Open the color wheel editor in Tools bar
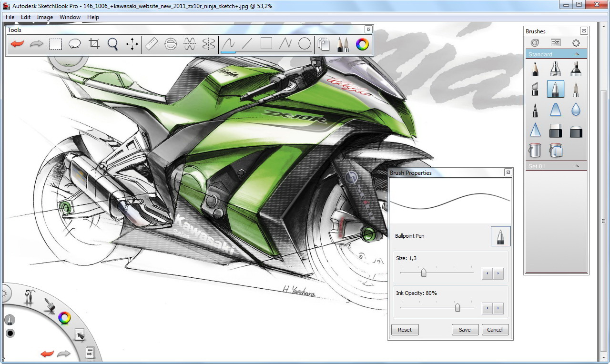The width and height of the screenshot is (610, 364). (362, 44)
